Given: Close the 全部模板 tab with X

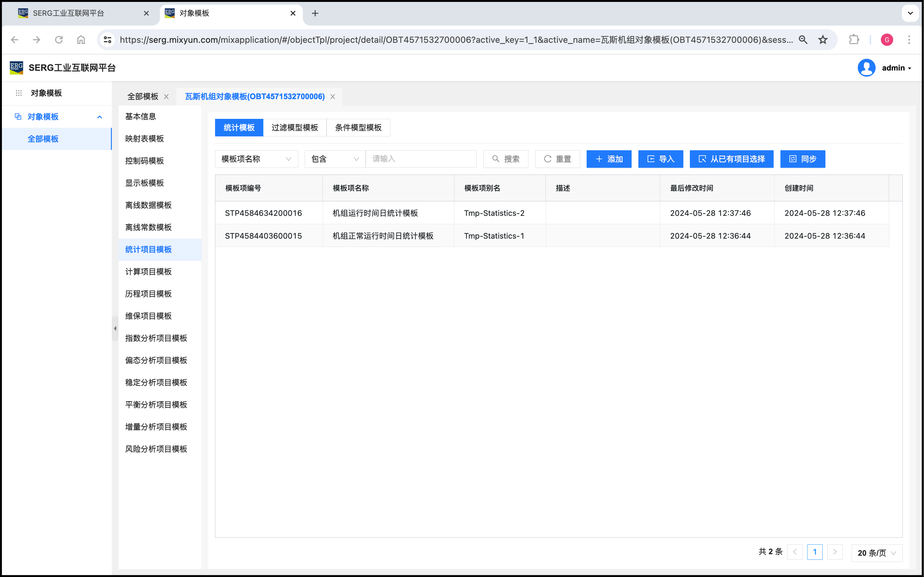Looking at the screenshot, I should point(166,97).
